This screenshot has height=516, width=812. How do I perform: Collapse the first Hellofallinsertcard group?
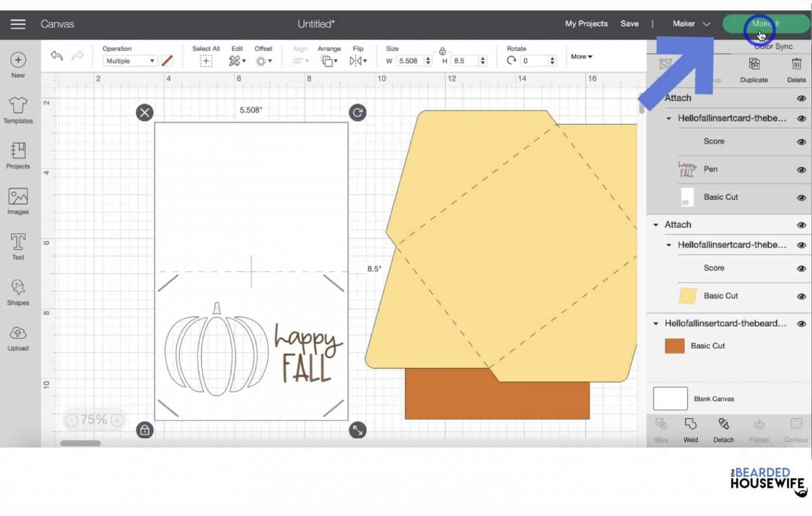tap(668, 118)
